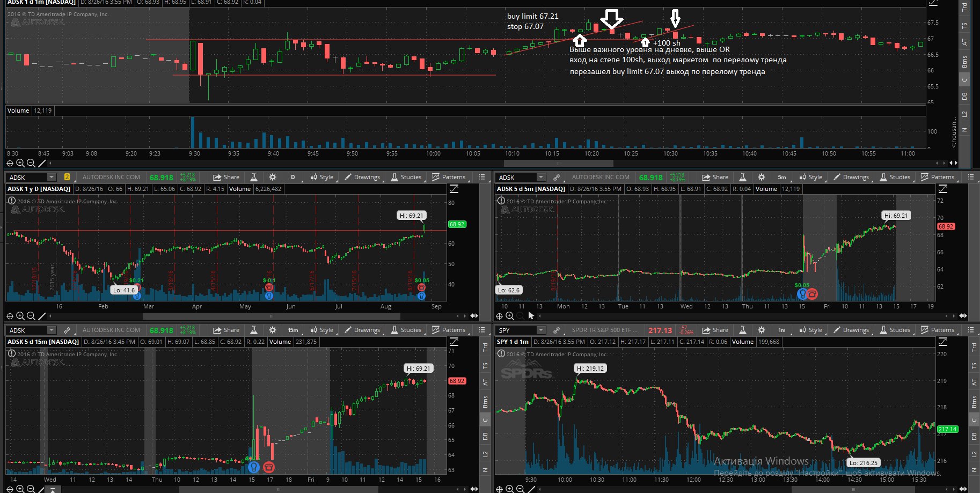Click scroll-right arrow below top 1m chart

[945, 163]
